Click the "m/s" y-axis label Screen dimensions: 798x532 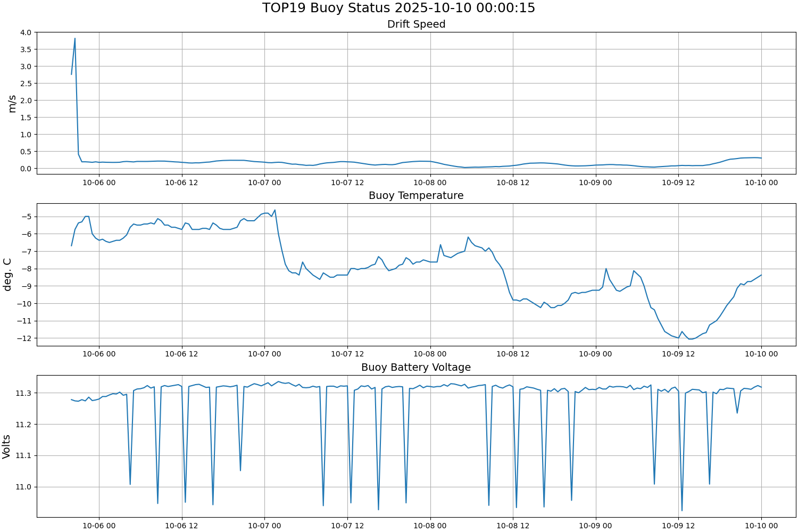click(x=12, y=104)
